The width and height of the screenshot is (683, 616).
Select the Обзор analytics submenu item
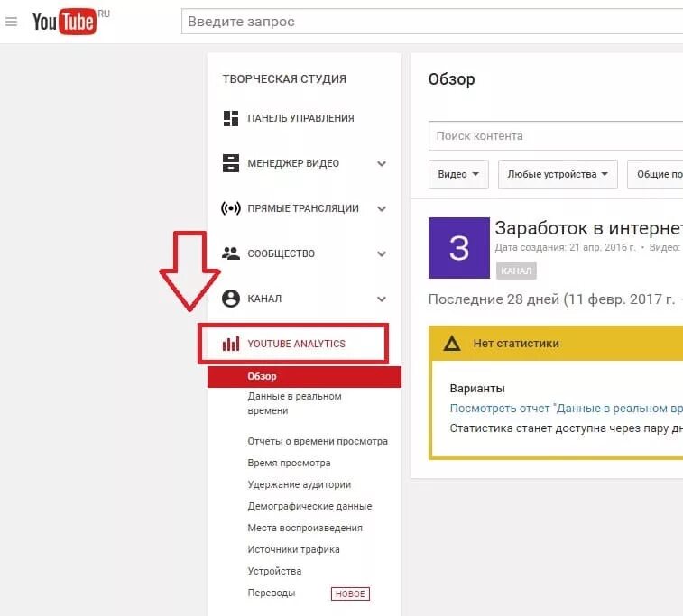coord(304,377)
